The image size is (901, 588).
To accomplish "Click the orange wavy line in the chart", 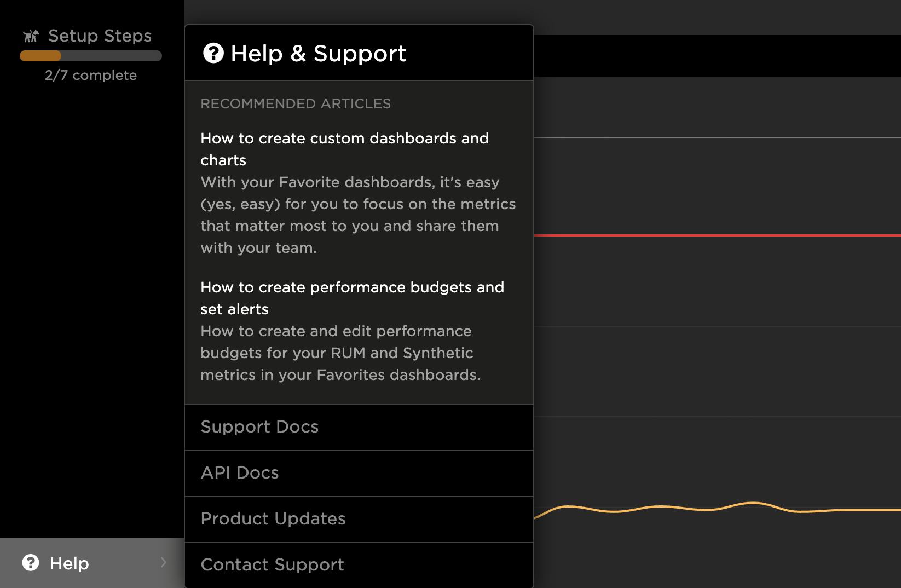I will (712, 509).
